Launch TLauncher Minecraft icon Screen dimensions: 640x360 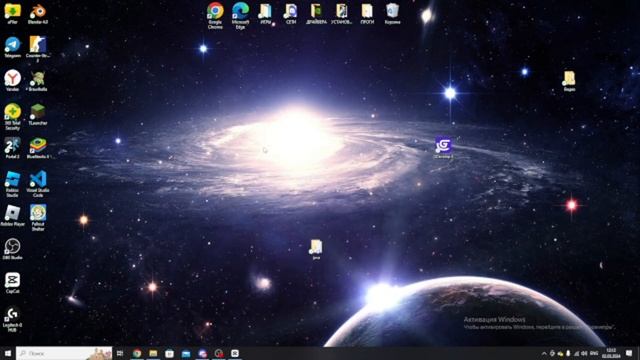pyautogui.click(x=38, y=114)
